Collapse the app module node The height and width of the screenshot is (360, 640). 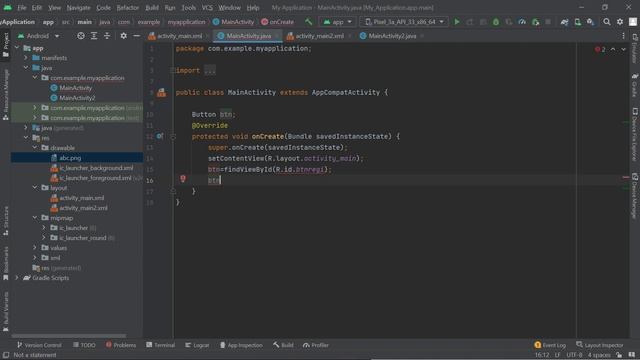coord(17,48)
